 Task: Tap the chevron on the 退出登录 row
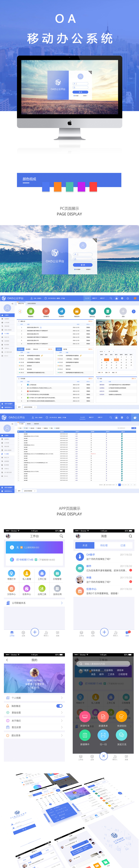click(x=62, y=736)
